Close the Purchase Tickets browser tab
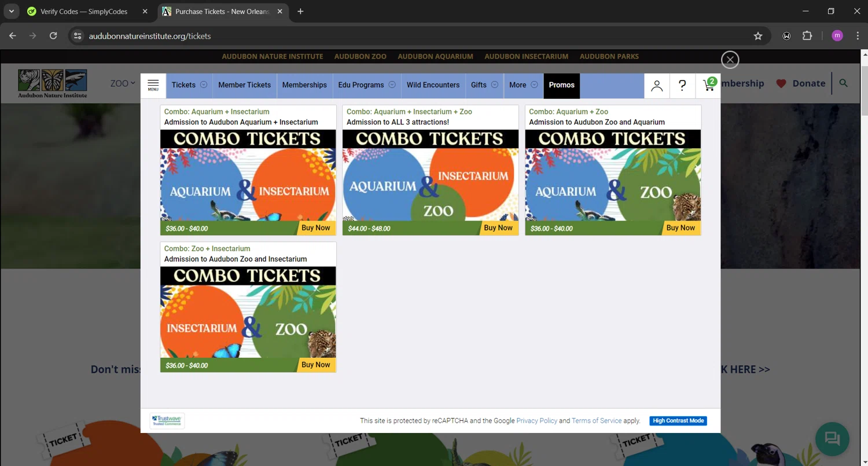 point(281,12)
